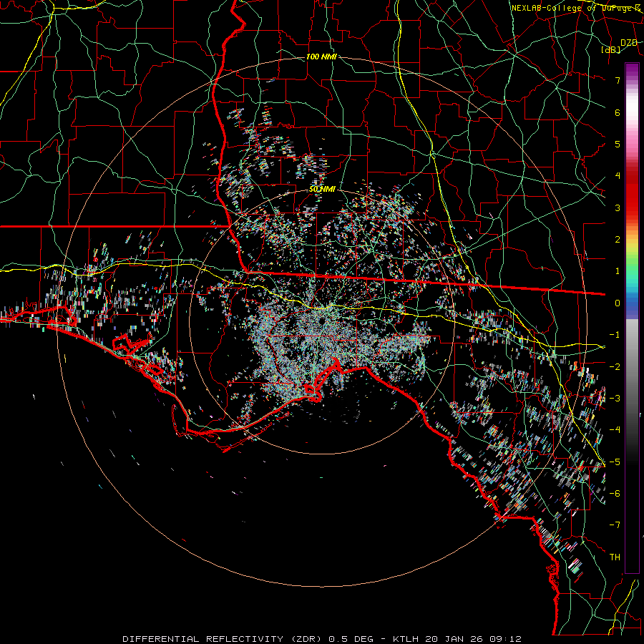Viewport: 644px width, 644px height.
Task: Click the "-2" value on the color scale
Action: click(615, 366)
